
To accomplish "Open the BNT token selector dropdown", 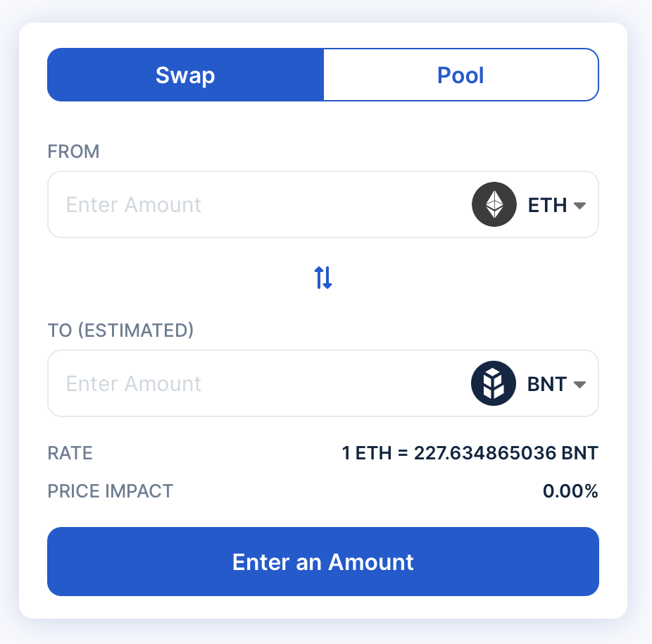I will [580, 383].
